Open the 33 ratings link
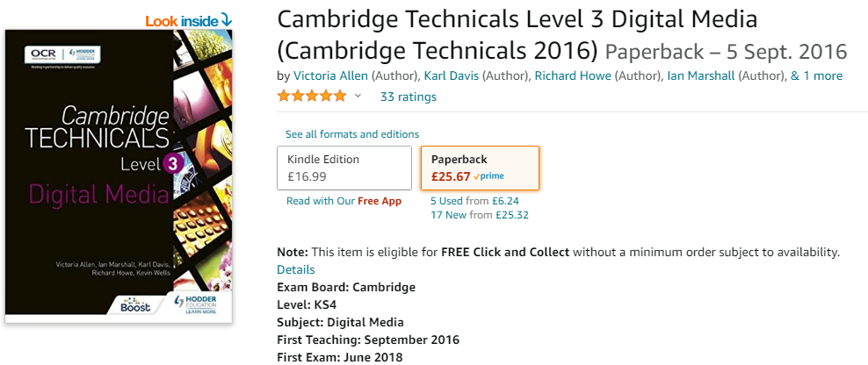The height and width of the screenshot is (365, 868). (x=408, y=97)
